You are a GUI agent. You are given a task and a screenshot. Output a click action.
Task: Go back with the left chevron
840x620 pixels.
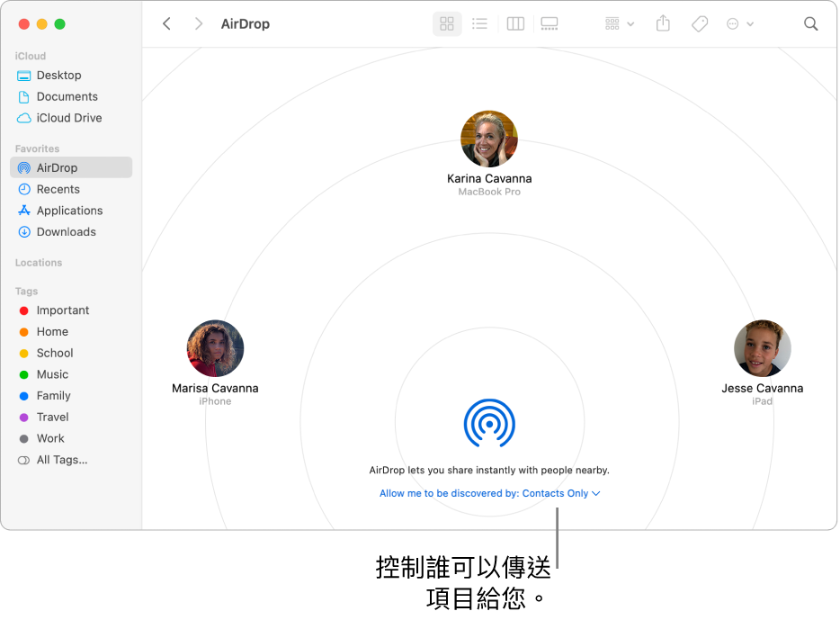[166, 23]
